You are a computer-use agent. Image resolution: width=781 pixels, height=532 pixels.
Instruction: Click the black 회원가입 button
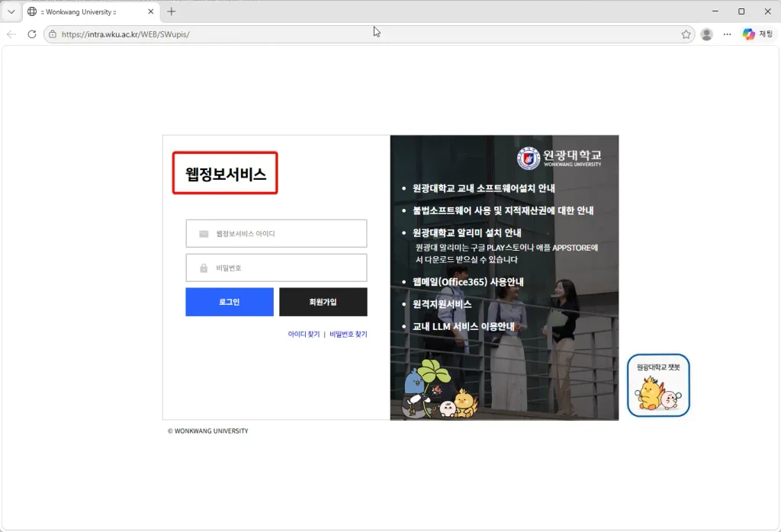(323, 302)
